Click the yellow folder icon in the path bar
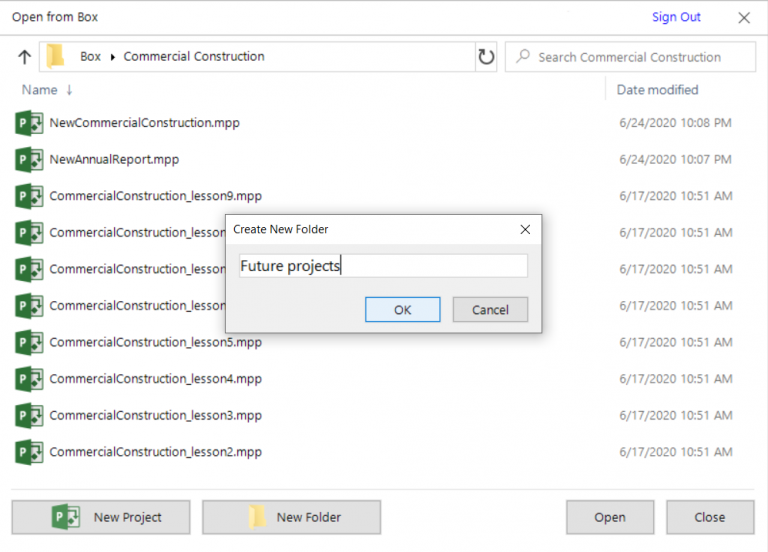 pyautogui.click(x=55, y=56)
